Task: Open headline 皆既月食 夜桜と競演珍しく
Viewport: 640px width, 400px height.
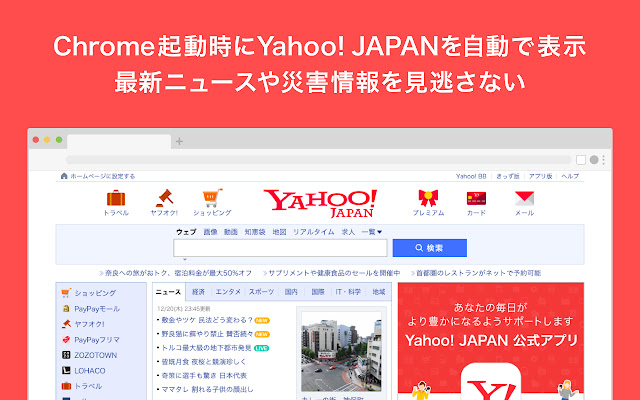Action: [x=204, y=362]
